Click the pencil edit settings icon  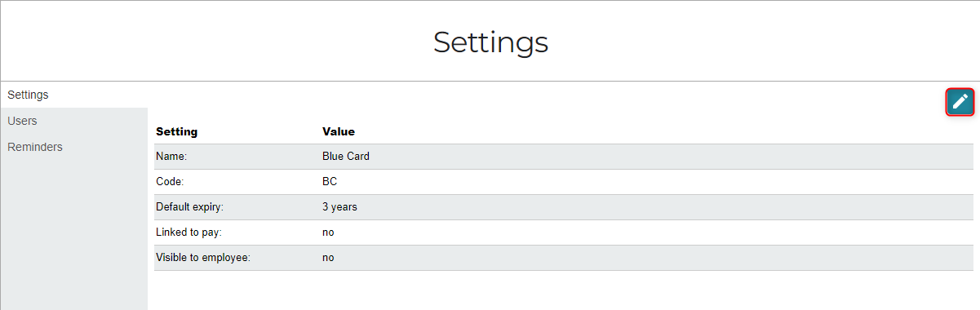[960, 102]
